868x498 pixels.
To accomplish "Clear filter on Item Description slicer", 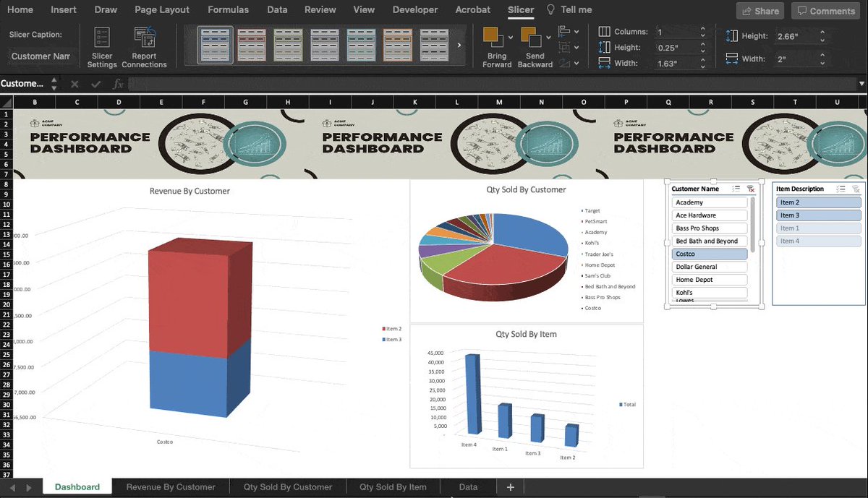I will pos(856,189).
